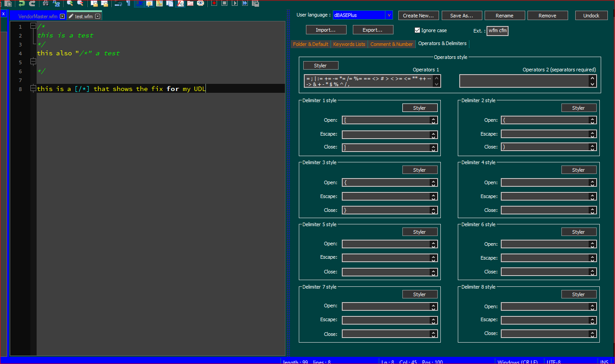Toggle synchronize vertical scrolling icon
Image resolution: width=615 pixels, height=364 pixels.
coord(94,3)
